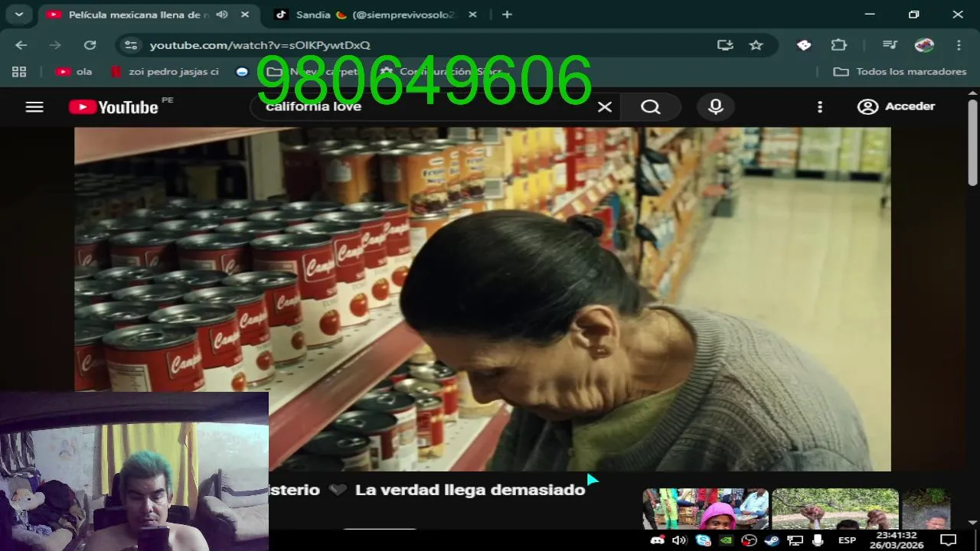Viewport: 980px width, 551px height.
Task: Click the page vertical scrollbar thumb
Action: tap(973, 142)
